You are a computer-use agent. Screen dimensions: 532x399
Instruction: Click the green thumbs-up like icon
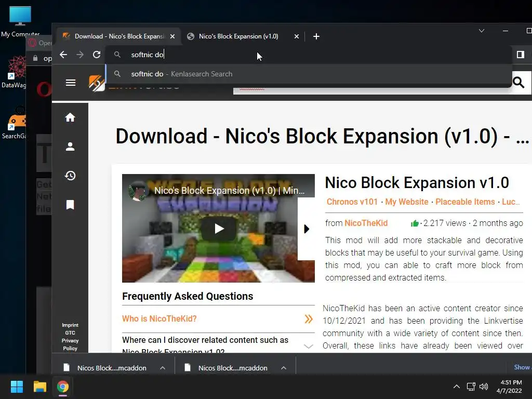[x=414, y=223]
